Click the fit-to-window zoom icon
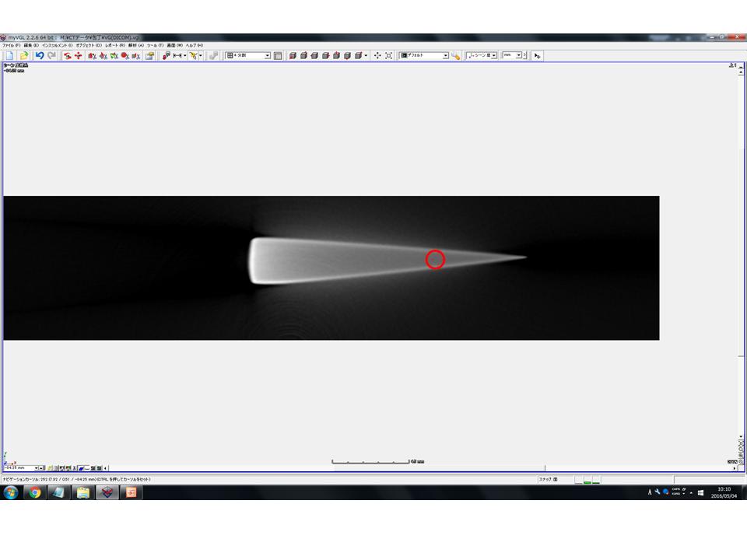The height and width of the screenshot is (560, 747). pyautogui.click(x=388, y=56)
